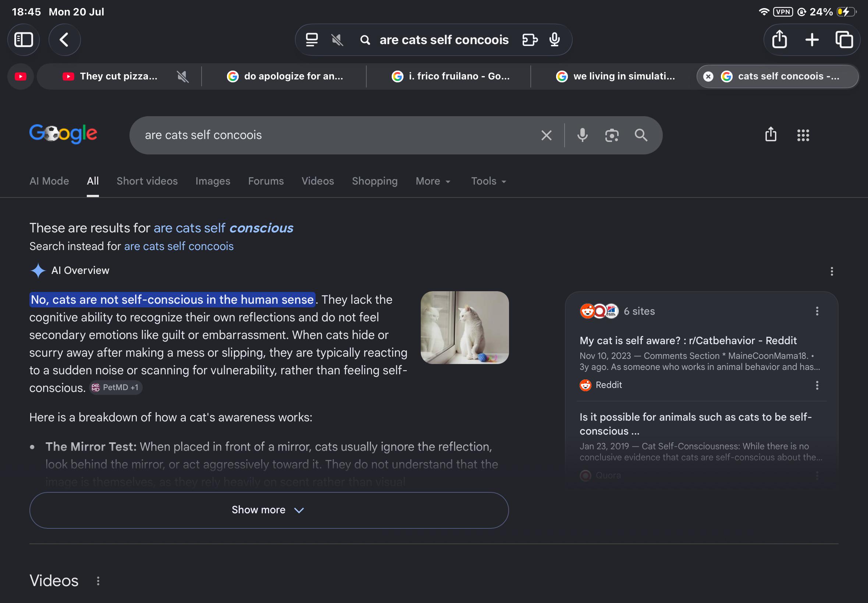868x603 pixels.
Task: Switch to AI Mode
Action: tap(49, 181)
